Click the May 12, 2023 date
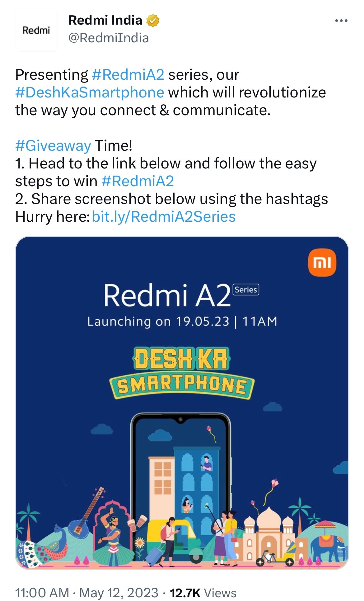The image size is (364, 601). pos(119,593)
